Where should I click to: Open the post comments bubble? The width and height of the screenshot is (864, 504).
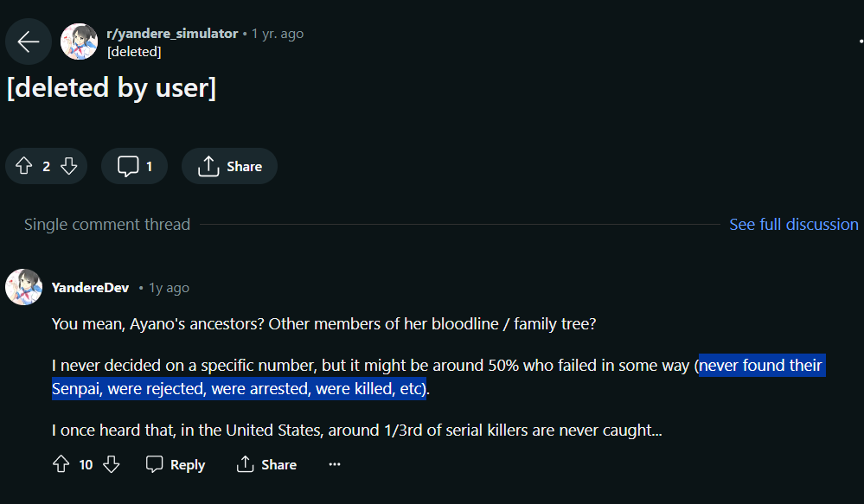point(134,166)
